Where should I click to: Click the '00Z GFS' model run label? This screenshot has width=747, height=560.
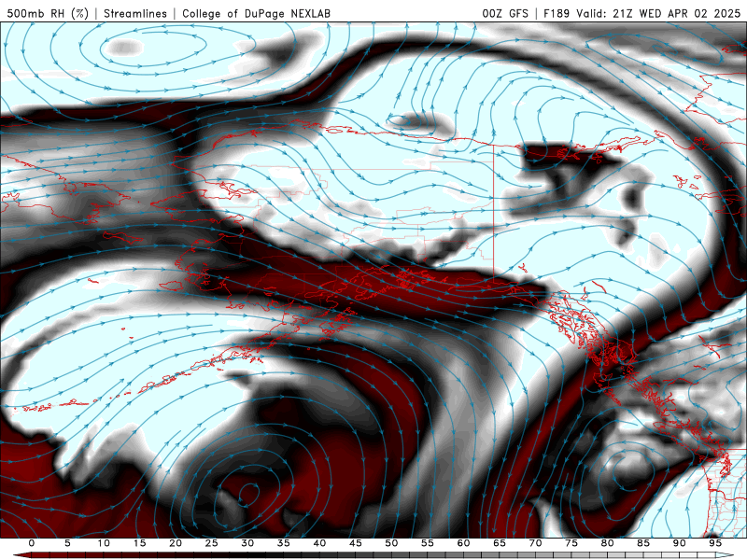505,13
